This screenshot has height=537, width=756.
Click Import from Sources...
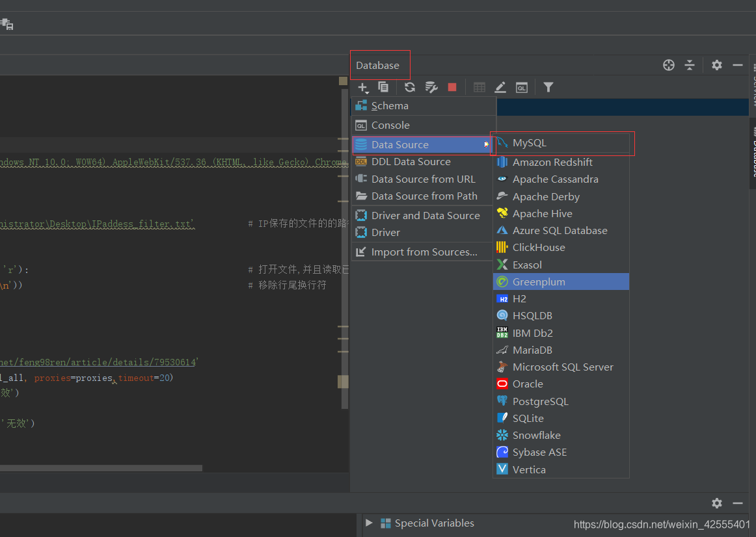click(422, 252)
